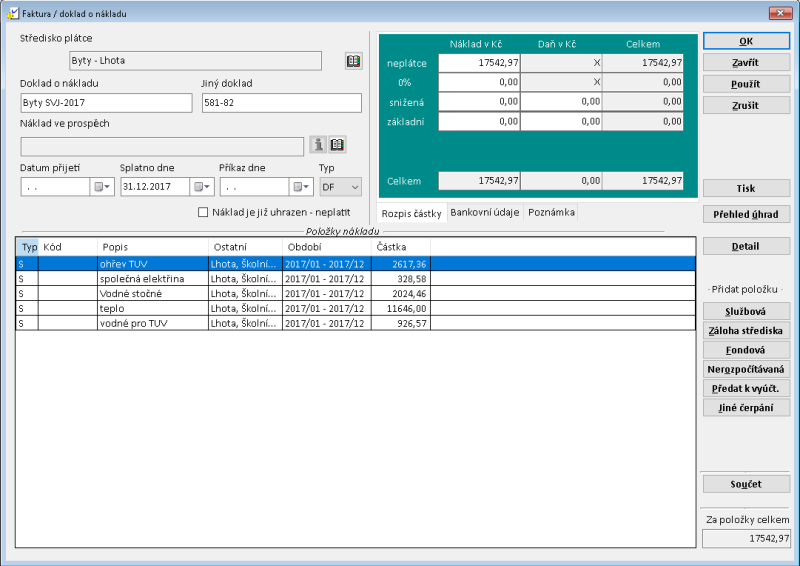The image size is (800, 566).
Task: Click the info icon beside Náklad ve prospěch
Action: point(316,145)
